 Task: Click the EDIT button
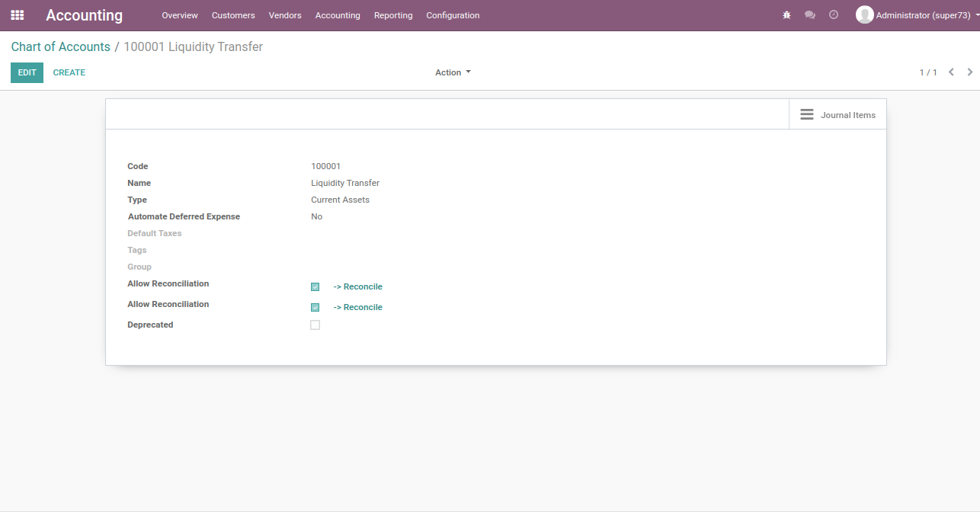point(27,72)
